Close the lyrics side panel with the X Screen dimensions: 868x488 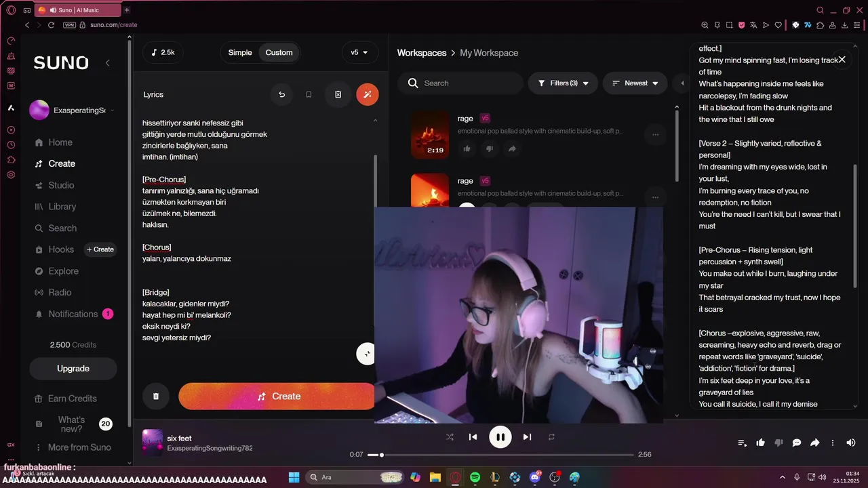click(842, 60)
